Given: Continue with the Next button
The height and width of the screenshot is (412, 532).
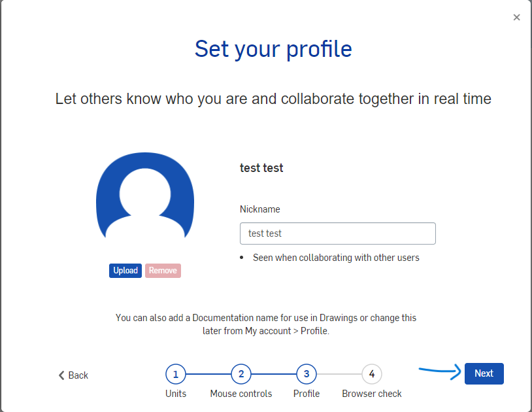Looking at the screenshot, I should pyautogui.click(x=484, y=373).
